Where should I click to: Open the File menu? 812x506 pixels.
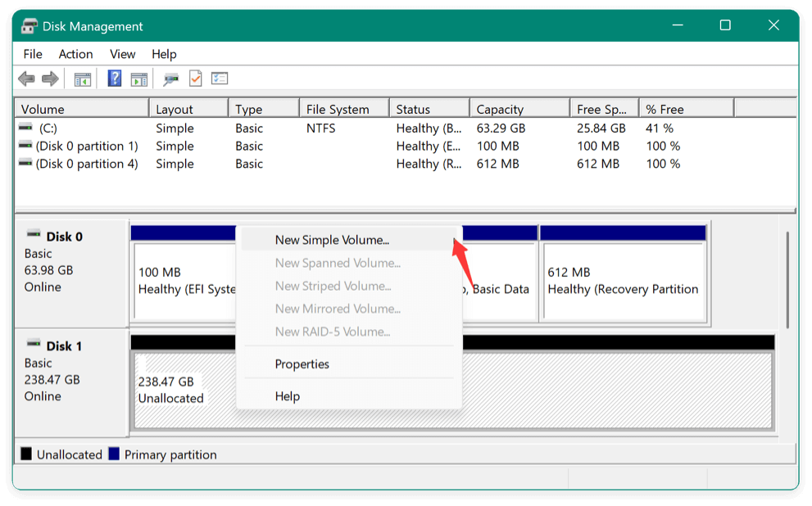click(x=32, y=54)
